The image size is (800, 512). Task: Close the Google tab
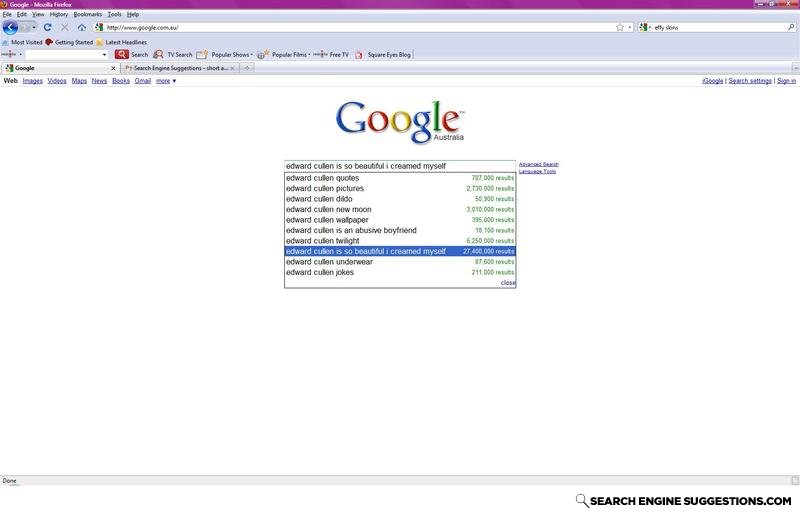point(113,68)
